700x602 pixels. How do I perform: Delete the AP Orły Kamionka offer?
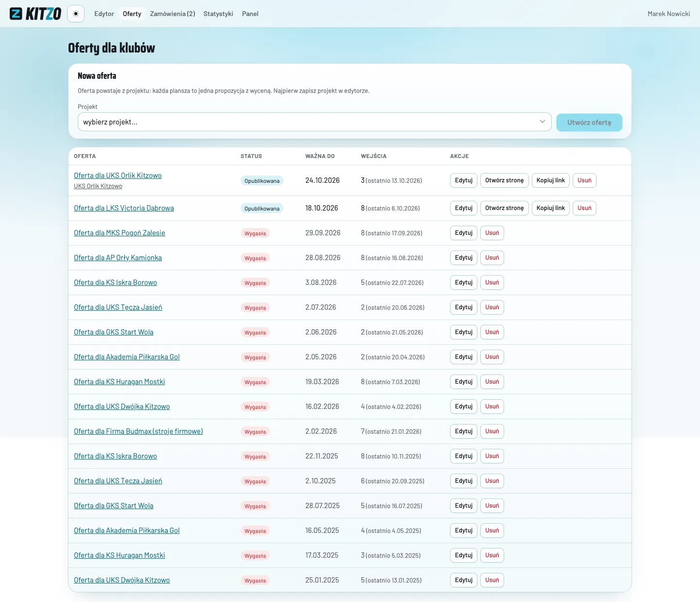point(492,258)
